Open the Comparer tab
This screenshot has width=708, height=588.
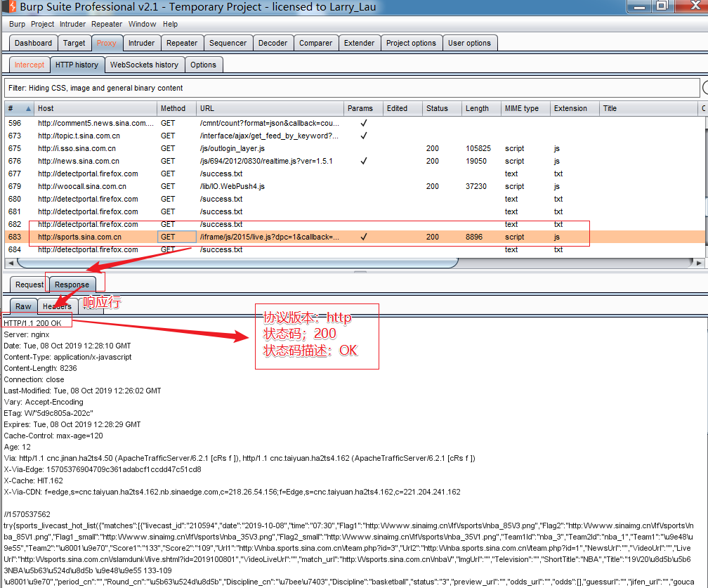(315, 43)
